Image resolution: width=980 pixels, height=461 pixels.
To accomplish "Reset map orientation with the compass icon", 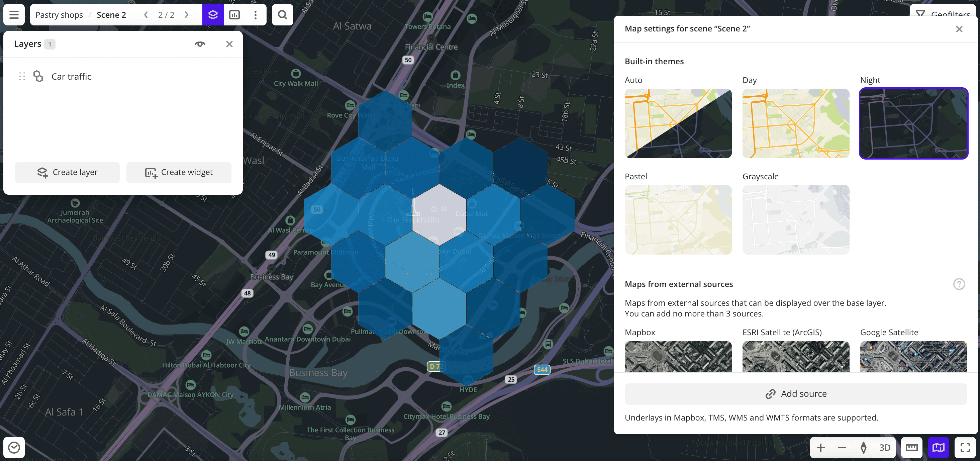I will click(864, 448).
